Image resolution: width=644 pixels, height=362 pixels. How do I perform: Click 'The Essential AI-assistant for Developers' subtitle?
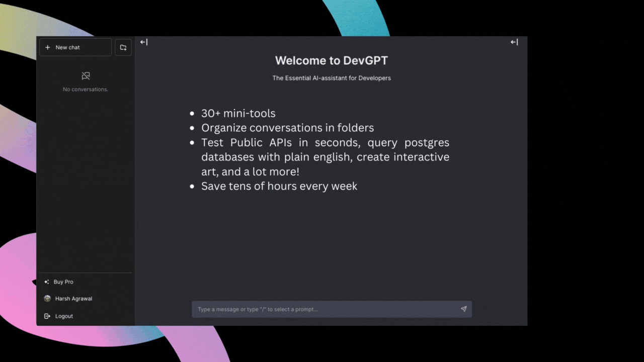[332, 78]
